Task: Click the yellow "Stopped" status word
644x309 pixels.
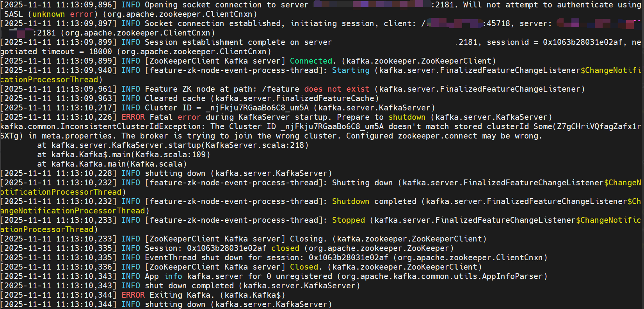Action: 348,220
